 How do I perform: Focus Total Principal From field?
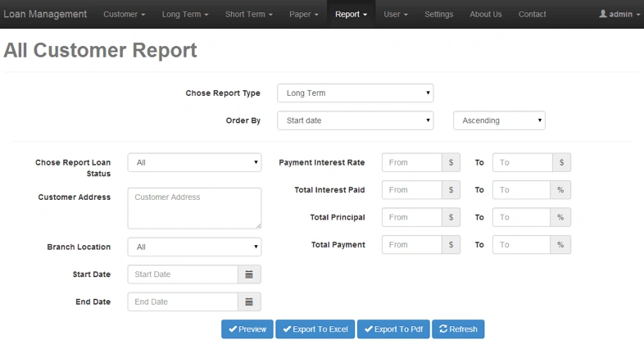click(412, 217)
